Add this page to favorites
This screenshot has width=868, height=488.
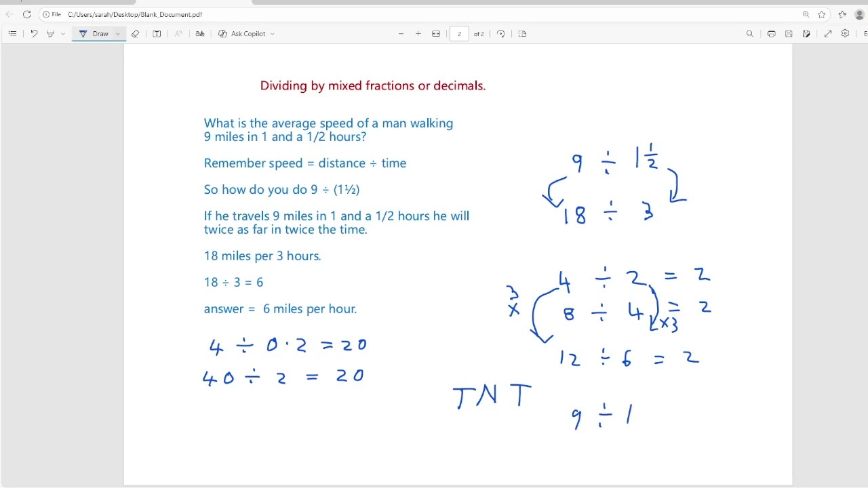pyautogui.click(x=822, y=14)
